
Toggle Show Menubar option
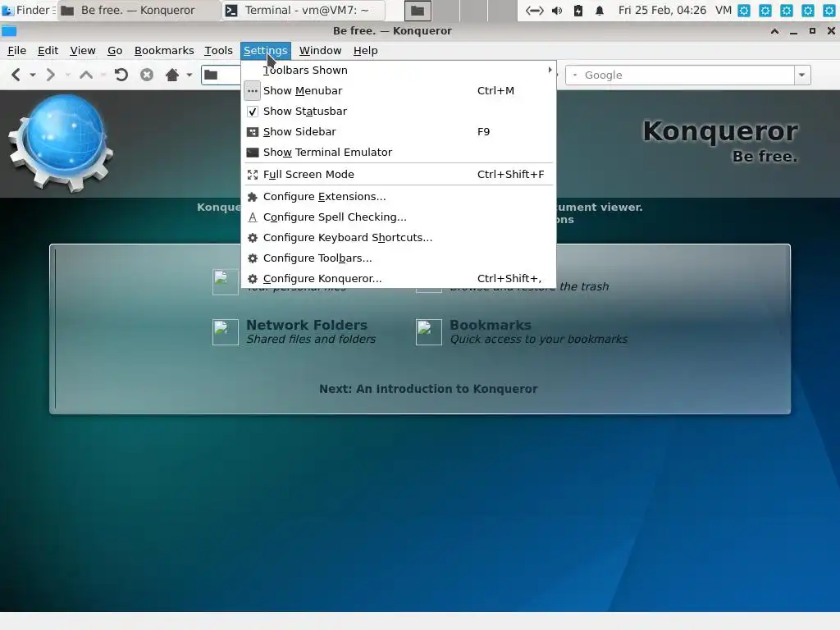point(399,90)
